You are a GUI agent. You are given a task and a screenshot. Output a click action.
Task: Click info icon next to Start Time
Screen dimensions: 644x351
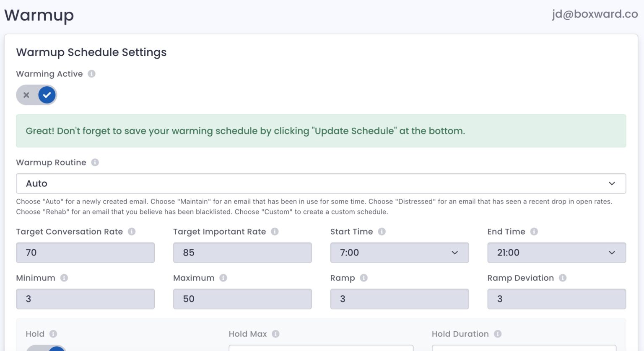click(x=382, y=232)
